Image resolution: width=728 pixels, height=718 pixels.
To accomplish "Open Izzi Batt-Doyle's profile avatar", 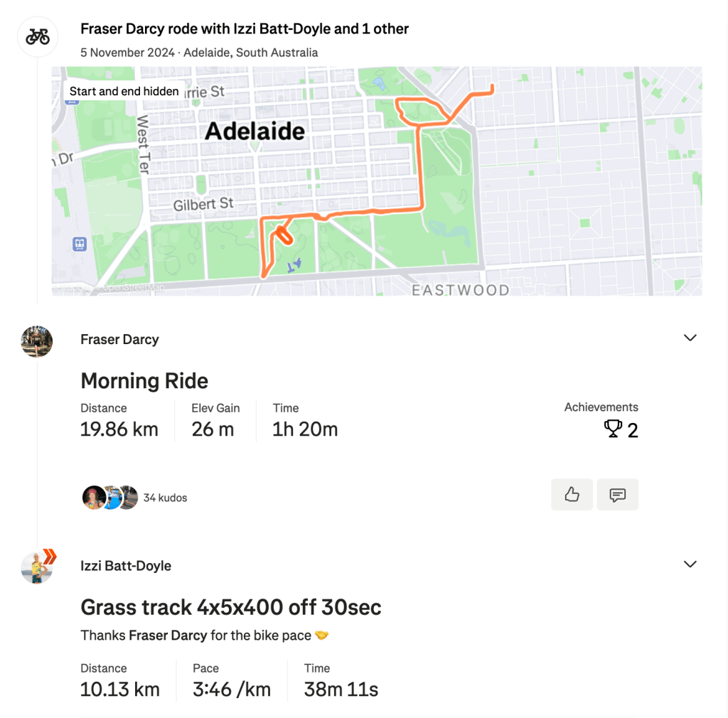I will [37, 567].
